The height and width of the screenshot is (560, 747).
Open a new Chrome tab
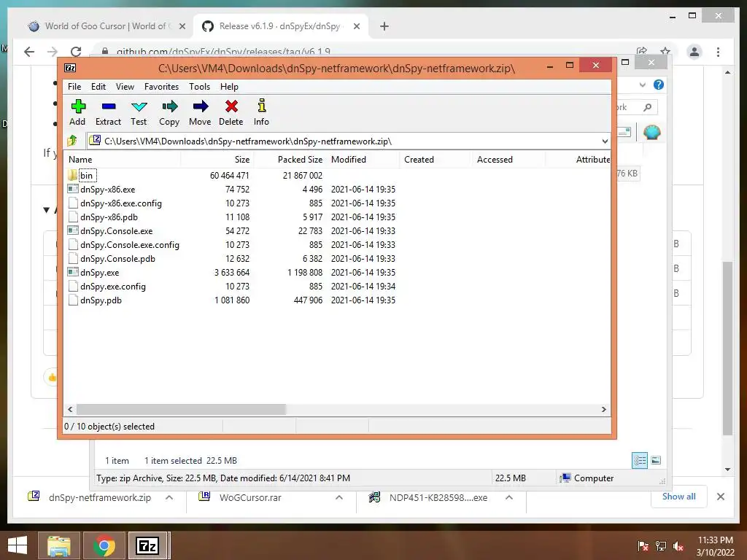(x=384, y=26)
